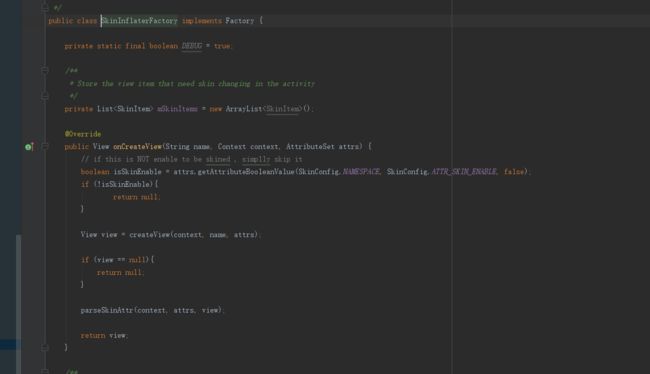
Task: Click the underlined word 'simplly' in comment
Action: point(256,159)
